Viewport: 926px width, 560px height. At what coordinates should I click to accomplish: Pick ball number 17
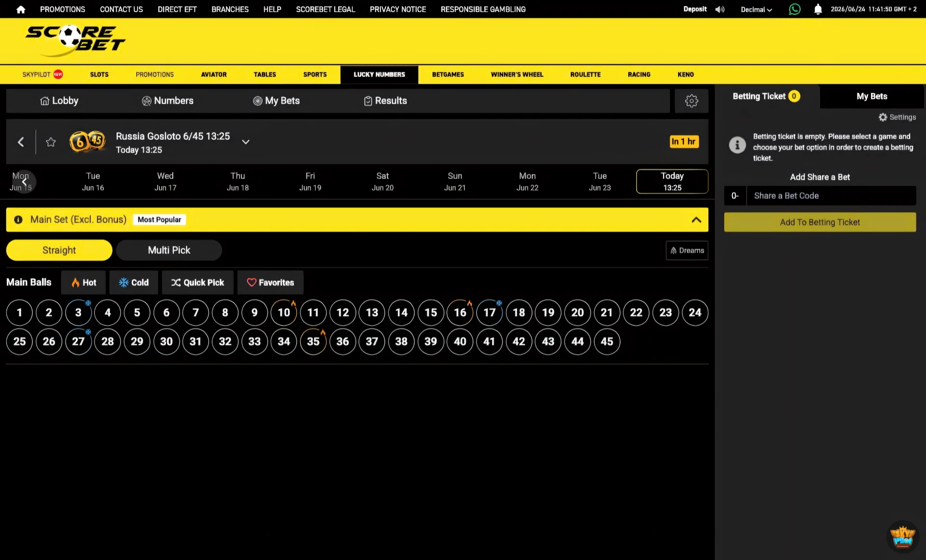[490, 313]
